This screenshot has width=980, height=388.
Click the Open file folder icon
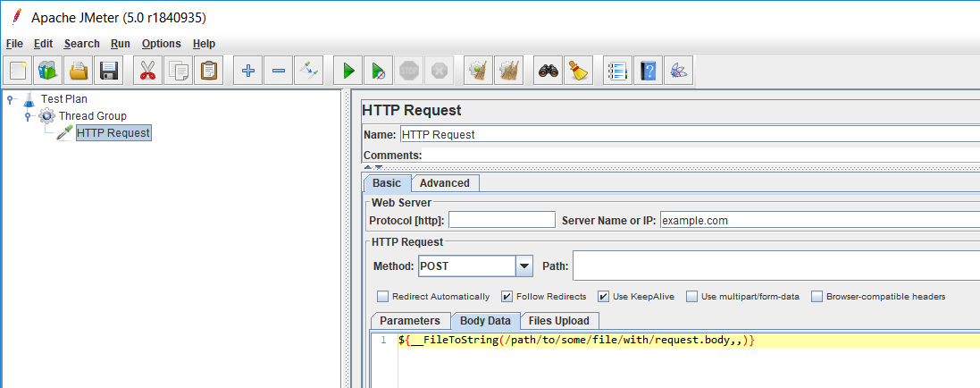(x=79, y=70)
